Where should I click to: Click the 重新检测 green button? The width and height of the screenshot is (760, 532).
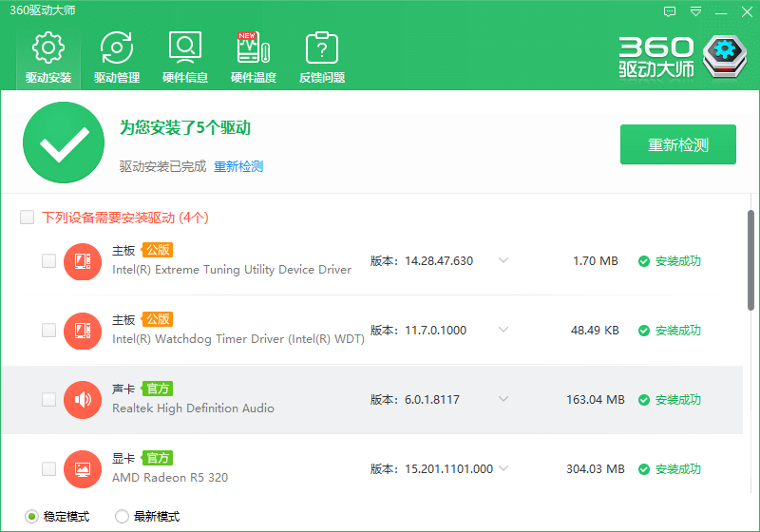tap(678, 144)
